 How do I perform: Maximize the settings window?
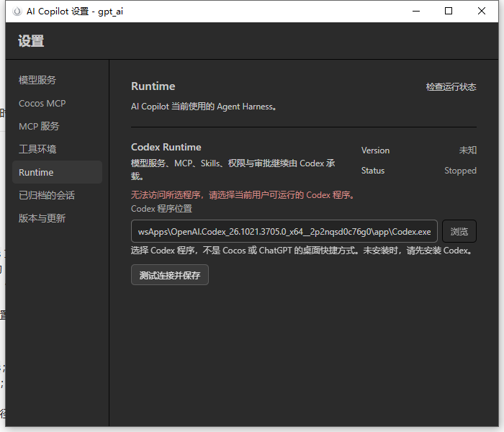[x=449, y=12]
